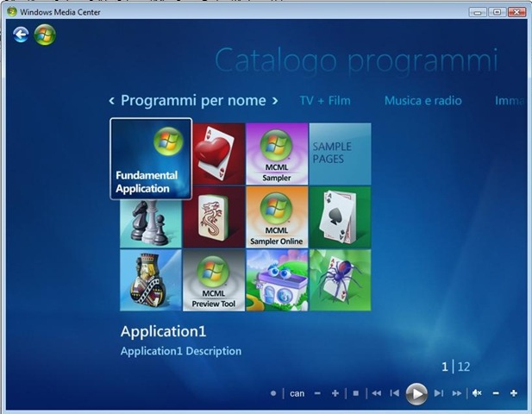532x414 pixels.
Task: Open the Hearts card game tile
Action: [x=218, y=154]
